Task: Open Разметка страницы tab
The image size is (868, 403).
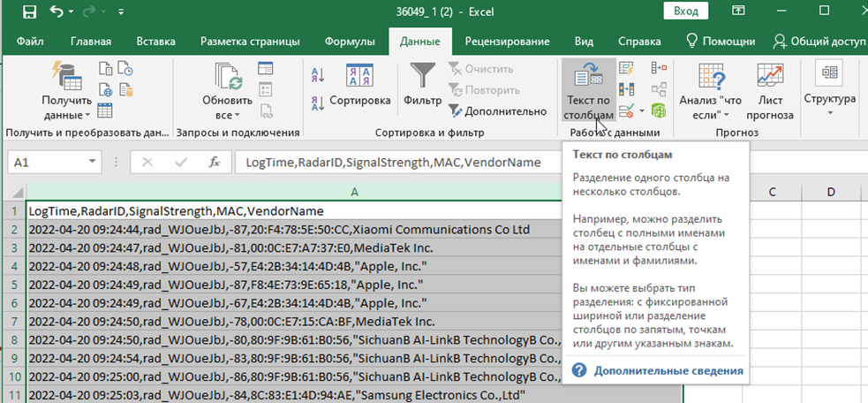Action: click(250, 42)
